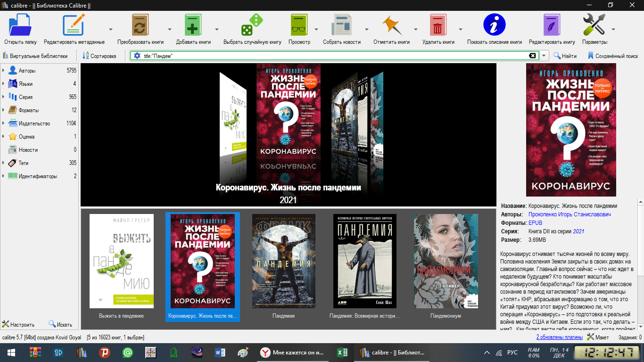Click the book details panel scrollbar
The width and height of the screenshot is (644, 362).
click(x=641, y=264)
